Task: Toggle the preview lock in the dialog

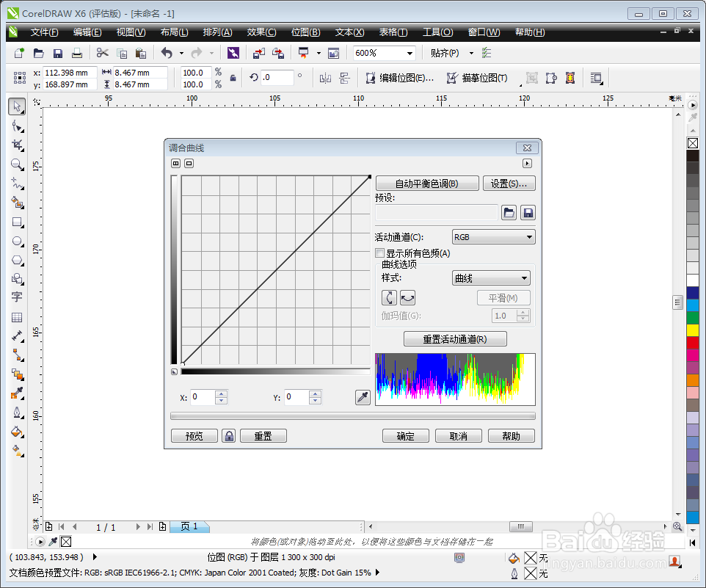Action: [228, 435]
